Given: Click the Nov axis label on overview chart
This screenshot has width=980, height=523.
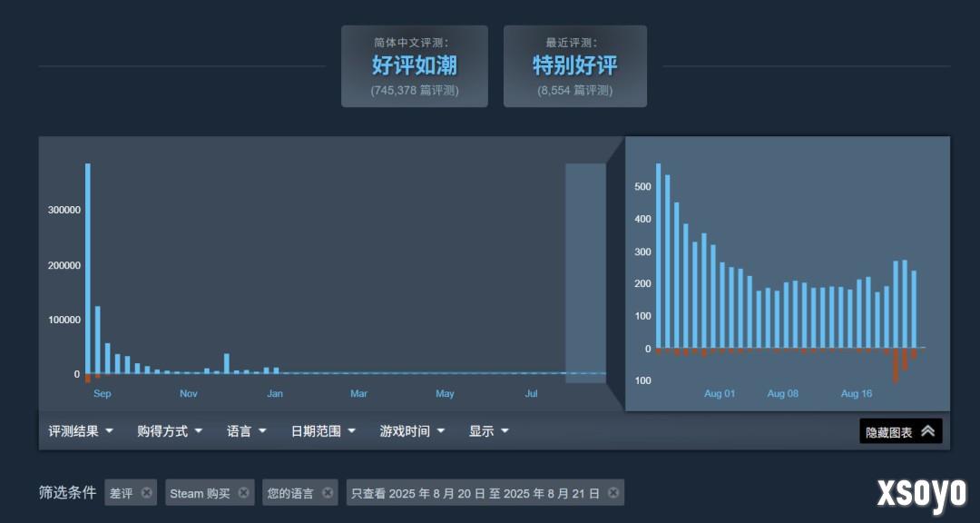Looking at the screenshot, I should [x=189, y=393].
